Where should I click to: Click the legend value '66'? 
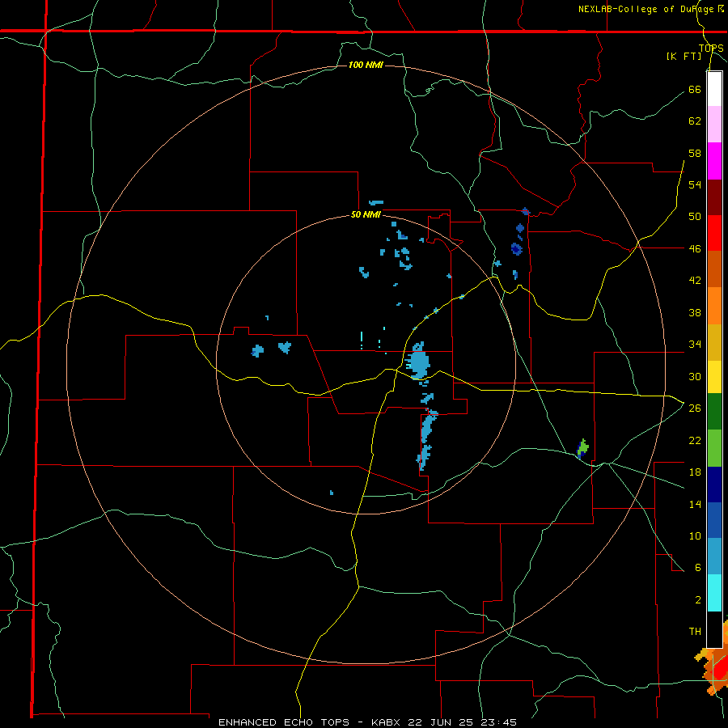695,89
